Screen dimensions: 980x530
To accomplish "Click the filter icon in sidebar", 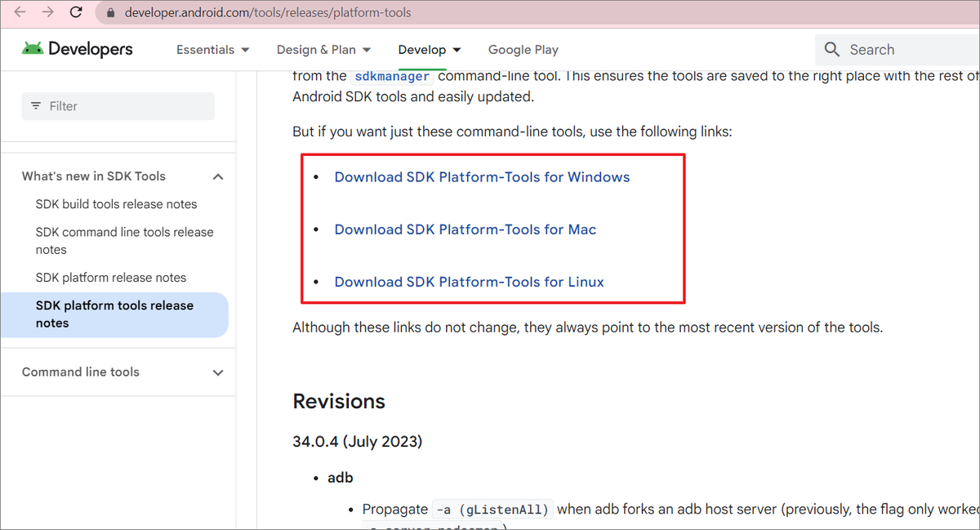I will 35,106.
